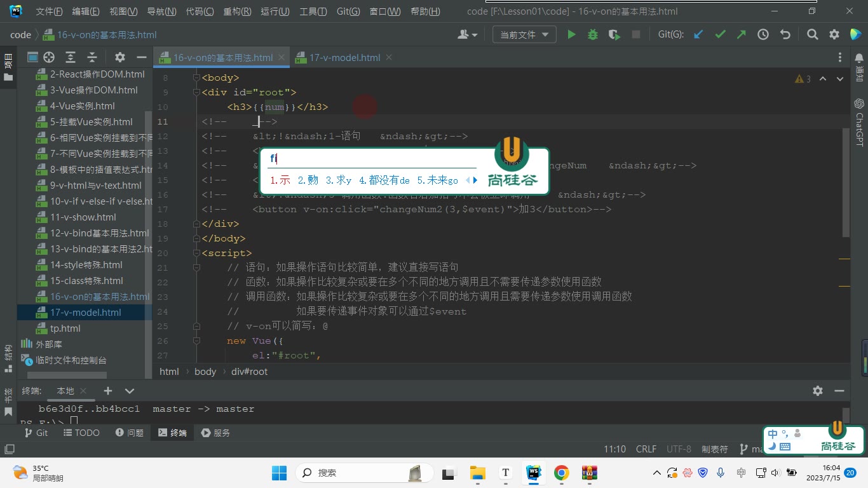Toggle the 项目 project sidebar button
868x488 pixels.
[8, 67]
